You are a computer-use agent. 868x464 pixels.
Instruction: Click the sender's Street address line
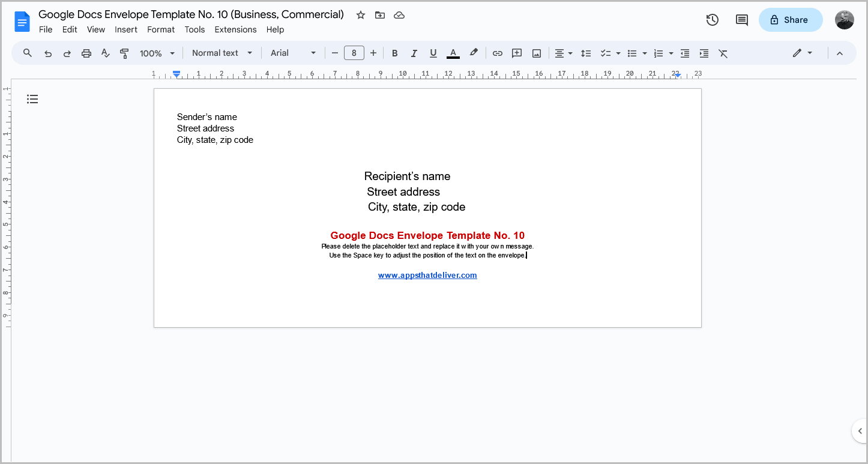pyautogui.click(x=205, y=128)
